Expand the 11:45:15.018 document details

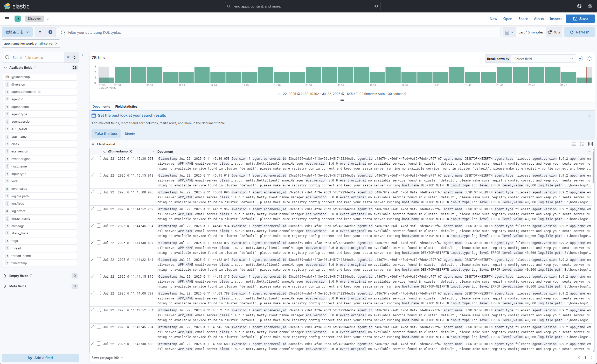click(x=93, y=175)
